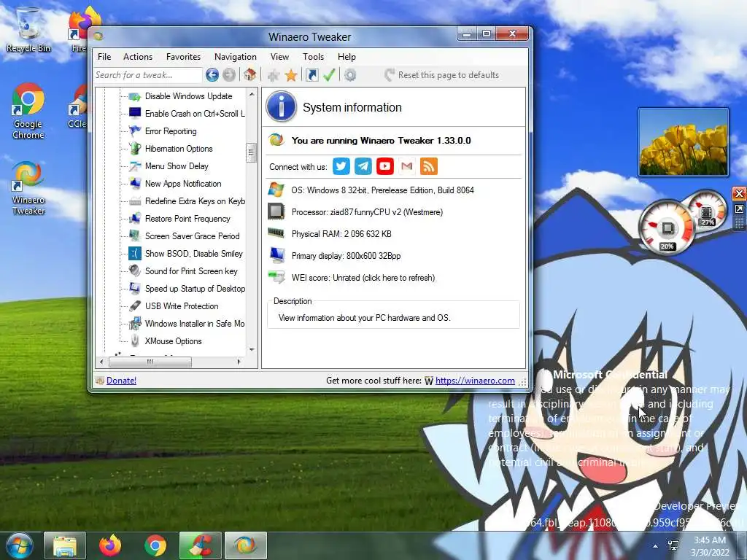This screenshot has width=747, height=560.
Task: Launch Chrome from the taskbar
Action: click(x=155, y=545)
